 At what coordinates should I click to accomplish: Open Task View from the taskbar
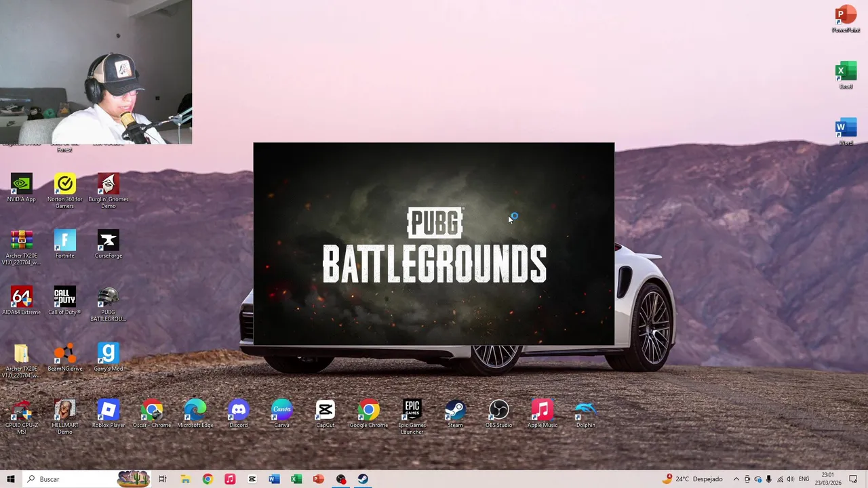click(x=163, y=479)
